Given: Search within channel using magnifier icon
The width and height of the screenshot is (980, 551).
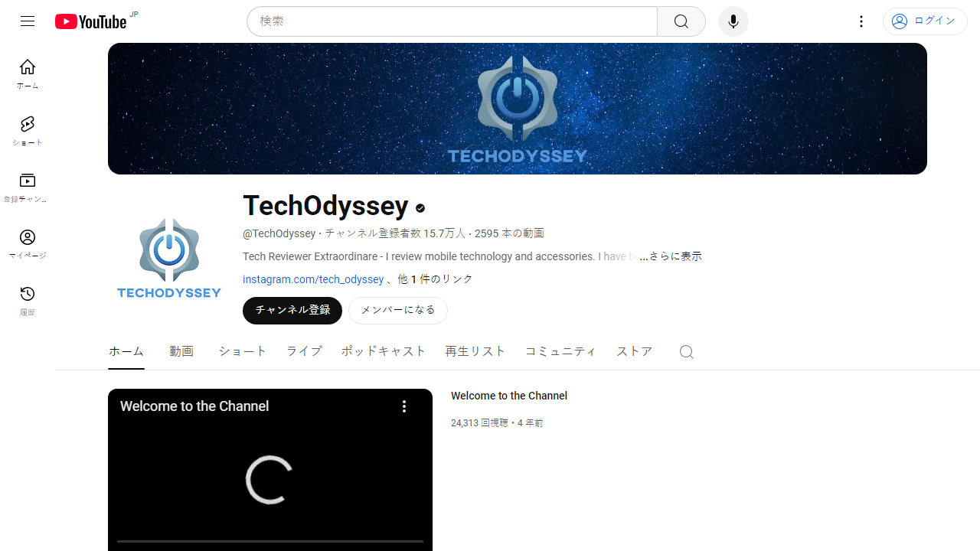Looking at the screenshot, I should pyautogui.click(x=686, y=352).
